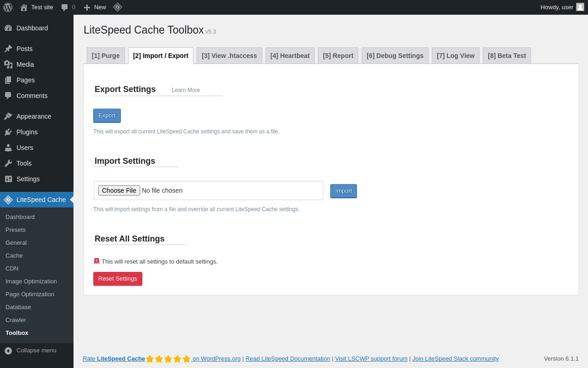Go to the [7] Log View tab
This screenshot has width=588, height=368.
(456, 56)
